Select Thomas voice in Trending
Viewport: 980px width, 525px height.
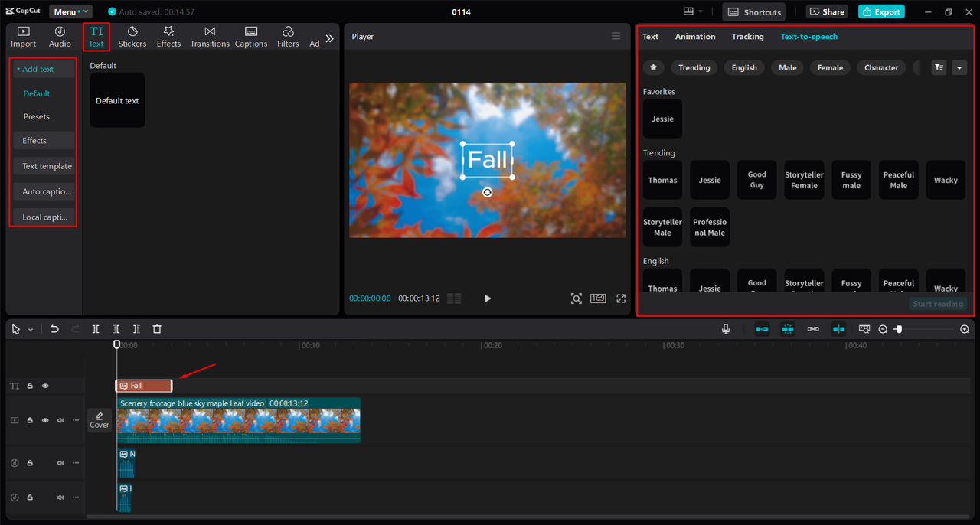[662, 180]
